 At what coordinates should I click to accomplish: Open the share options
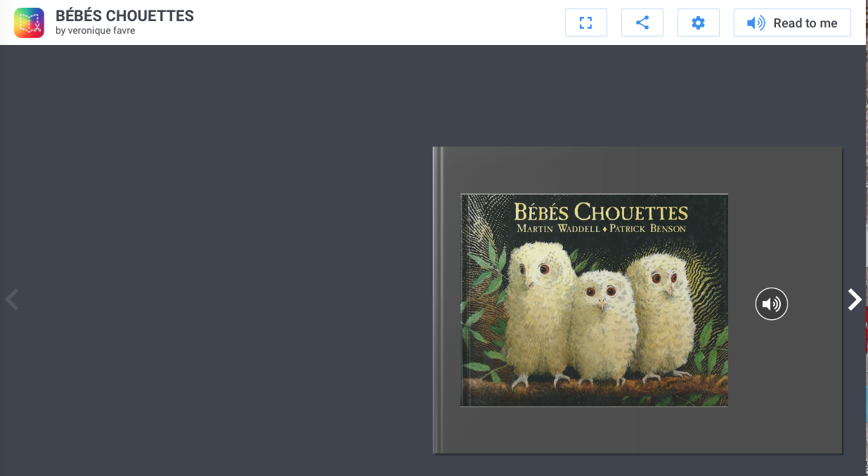[642, 22]
